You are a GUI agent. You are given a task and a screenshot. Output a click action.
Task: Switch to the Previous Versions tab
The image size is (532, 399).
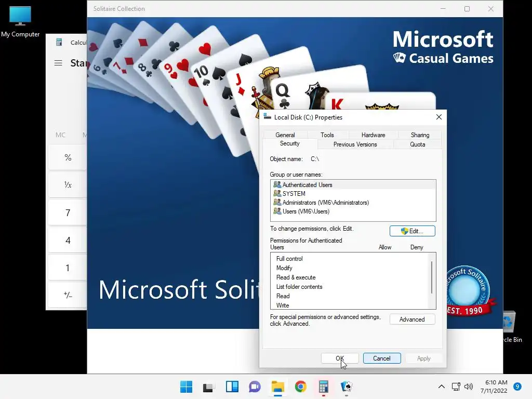[355, 144]
